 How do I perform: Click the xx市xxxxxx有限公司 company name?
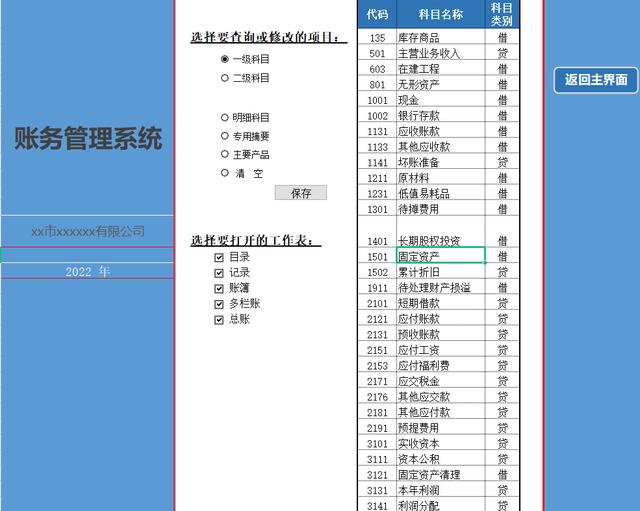point(87,231)
